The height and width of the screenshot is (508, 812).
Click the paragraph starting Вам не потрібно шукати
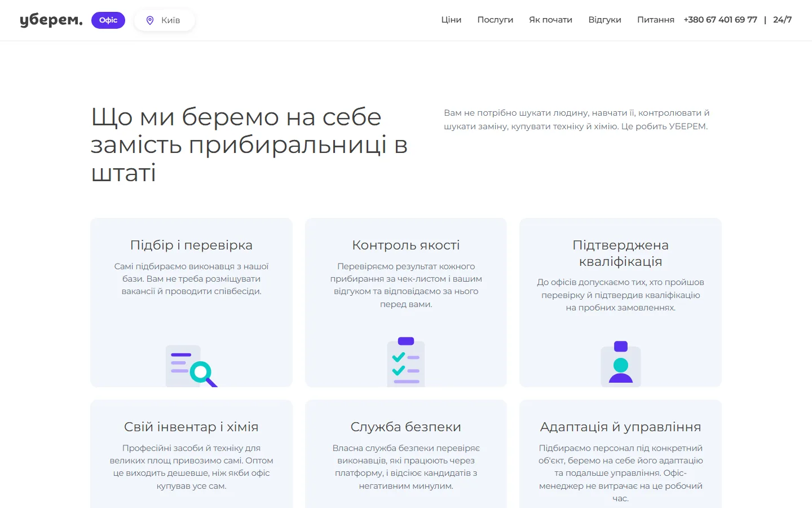click(576, 120)
